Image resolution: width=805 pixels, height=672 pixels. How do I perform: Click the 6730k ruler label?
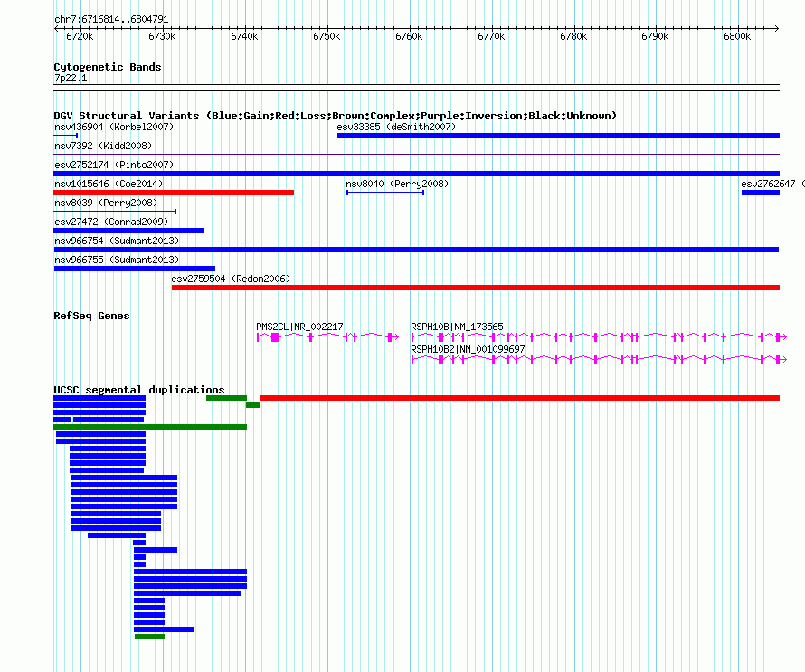(162, 36)
